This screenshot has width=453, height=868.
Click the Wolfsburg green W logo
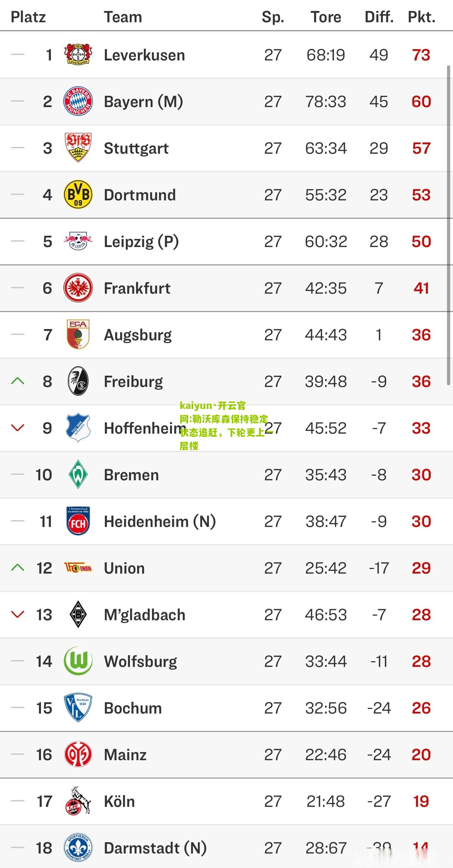[78, 661]
